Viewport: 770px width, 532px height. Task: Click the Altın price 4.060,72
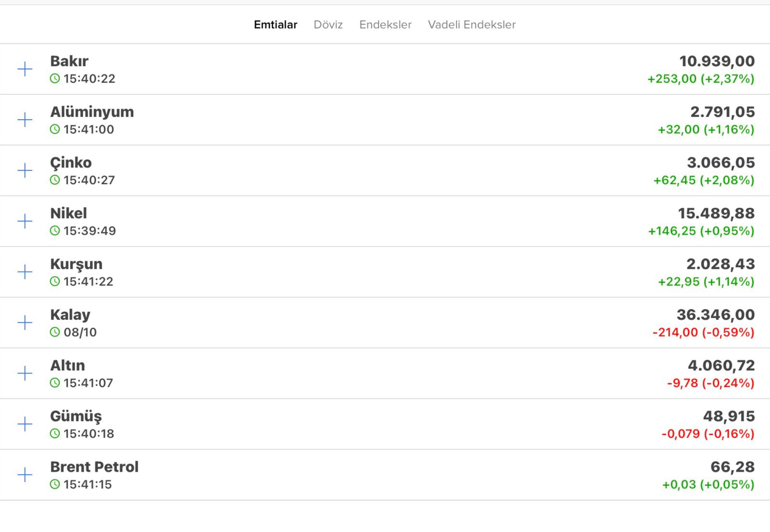click(721, 366)
